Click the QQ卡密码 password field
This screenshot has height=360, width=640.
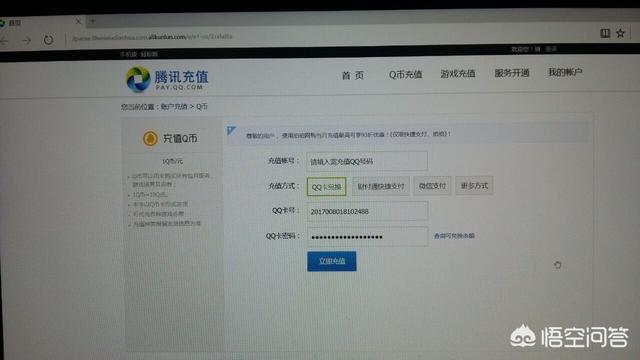pos(367,237)
